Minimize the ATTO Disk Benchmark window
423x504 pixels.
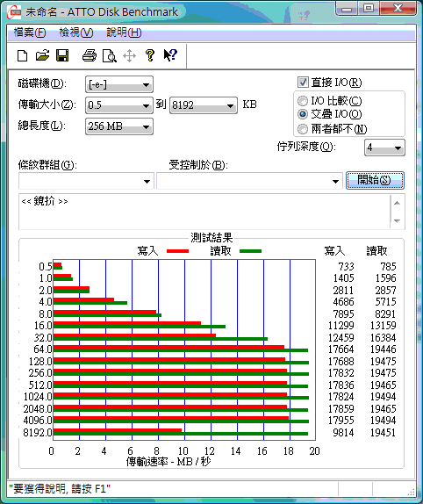[347, 9]
